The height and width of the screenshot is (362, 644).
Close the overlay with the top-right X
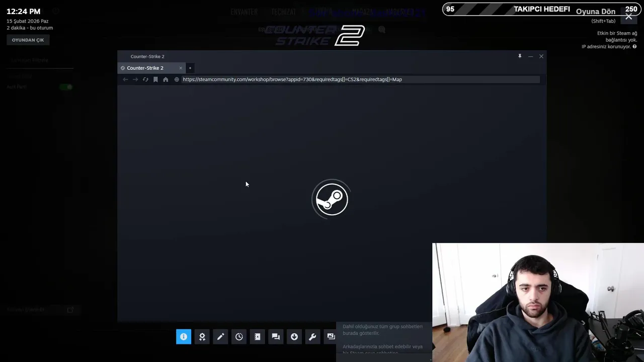[x=629, y=17]
